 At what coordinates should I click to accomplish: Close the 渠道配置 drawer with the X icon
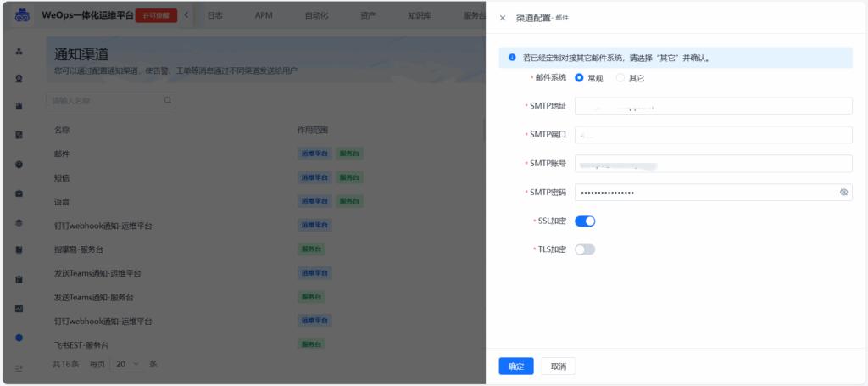(x=503, y=18)
